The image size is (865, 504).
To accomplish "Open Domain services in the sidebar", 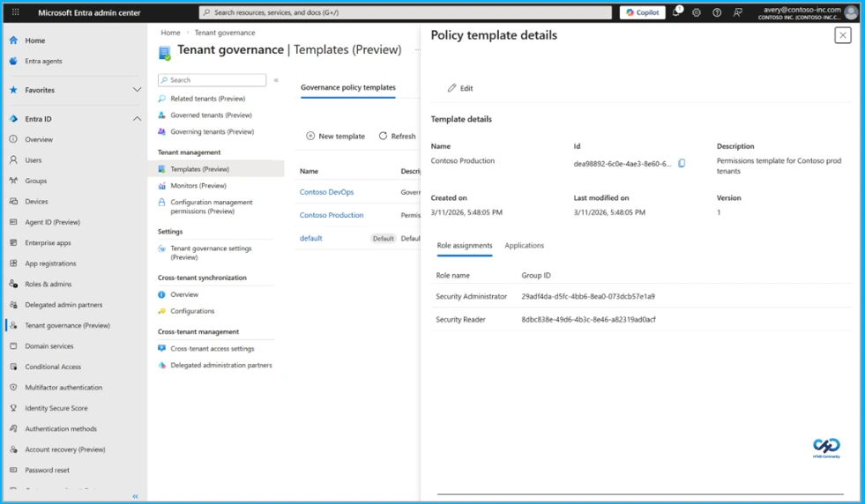I will coord(48,346).
